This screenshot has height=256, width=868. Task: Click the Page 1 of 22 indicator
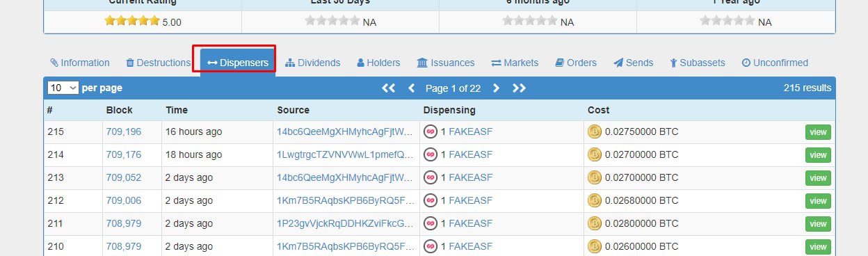453,88
